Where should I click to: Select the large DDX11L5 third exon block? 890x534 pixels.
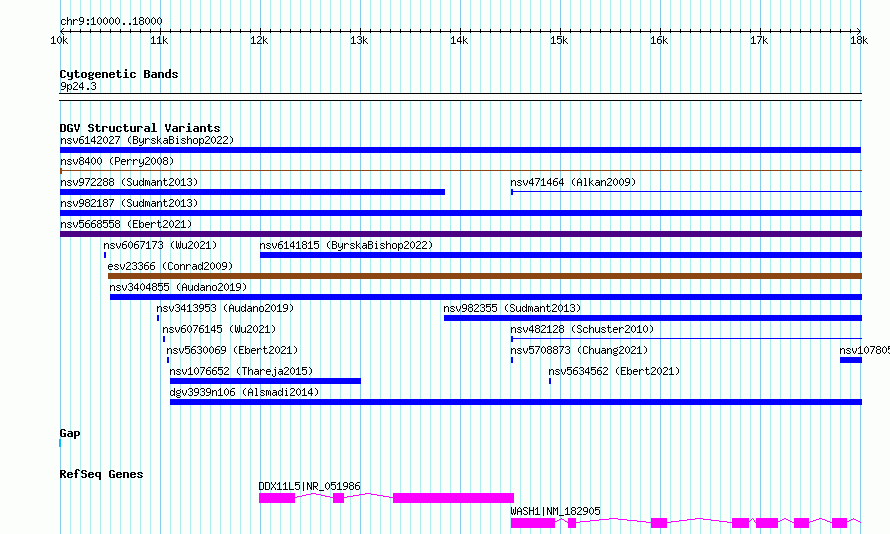(x=454, y=498)
